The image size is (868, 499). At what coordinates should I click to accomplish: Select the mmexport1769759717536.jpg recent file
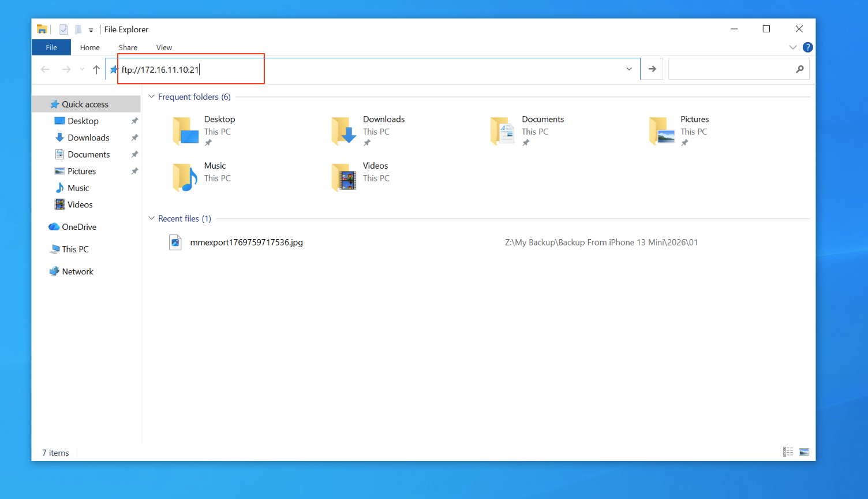(246, 243)
